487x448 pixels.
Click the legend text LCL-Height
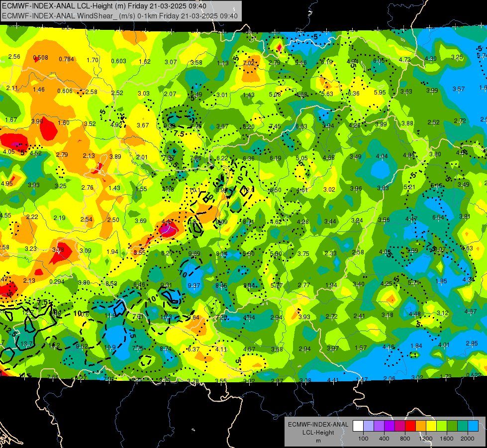click(x=318, y=433)
